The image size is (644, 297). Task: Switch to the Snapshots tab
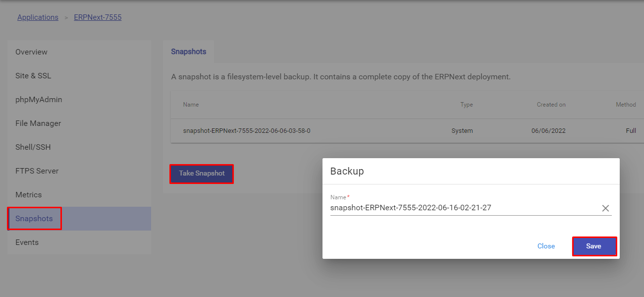pyautogui.click(x=189, y=52)
